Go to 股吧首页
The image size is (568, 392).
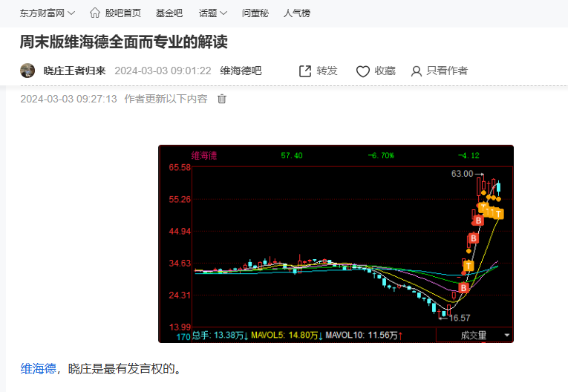click(123, 13)
